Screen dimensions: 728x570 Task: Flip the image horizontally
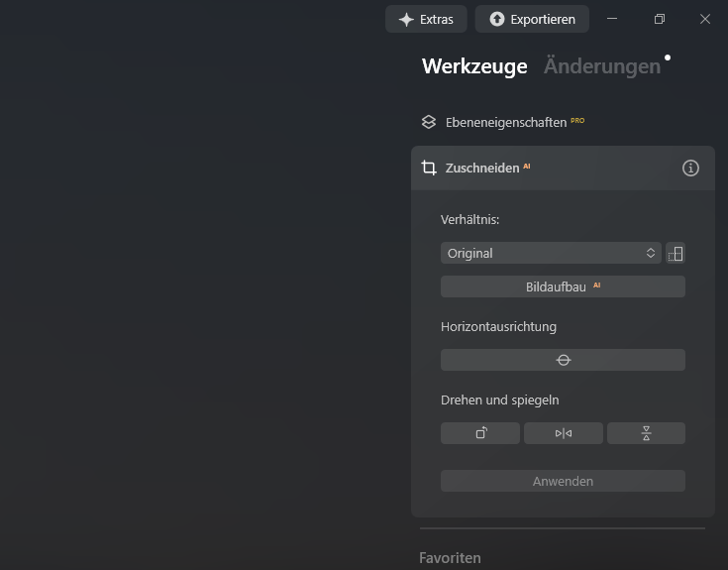563,433
